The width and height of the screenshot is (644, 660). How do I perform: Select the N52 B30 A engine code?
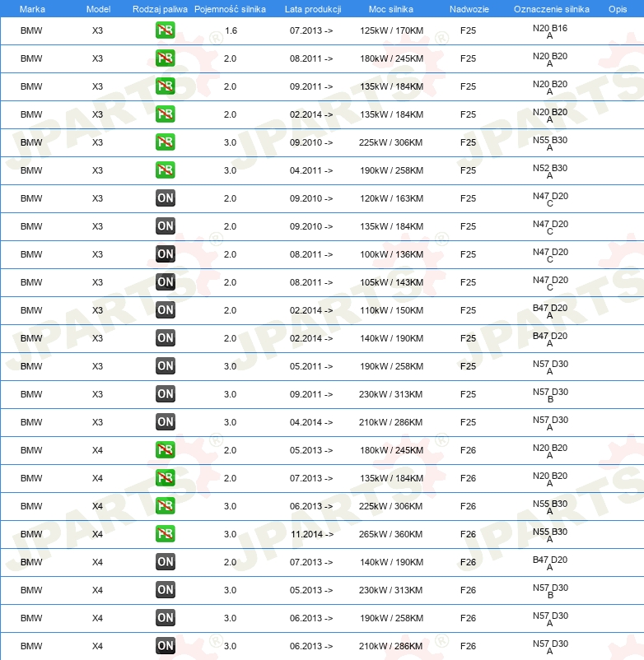(549, 171)
